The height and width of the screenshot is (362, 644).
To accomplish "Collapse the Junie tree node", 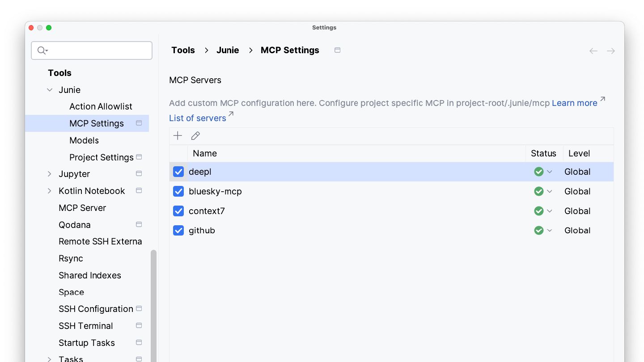I will pos(50,90).
